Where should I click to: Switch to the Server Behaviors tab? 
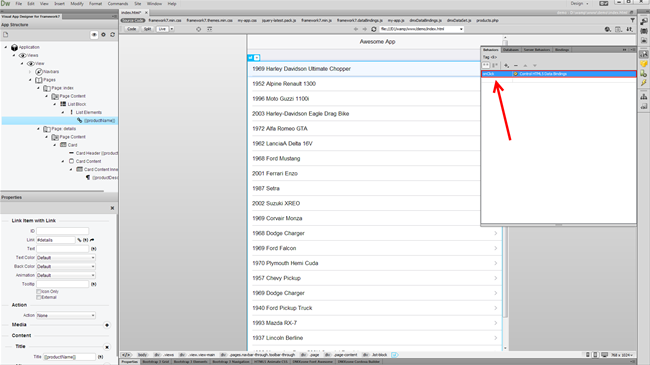[x=537, y=50]
